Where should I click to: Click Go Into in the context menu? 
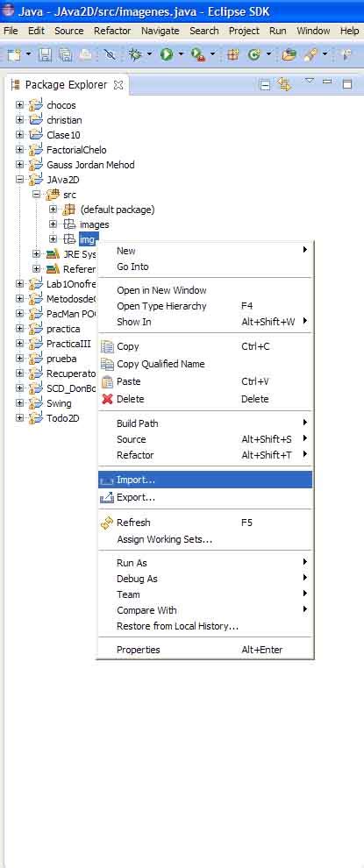pos(205,267)
